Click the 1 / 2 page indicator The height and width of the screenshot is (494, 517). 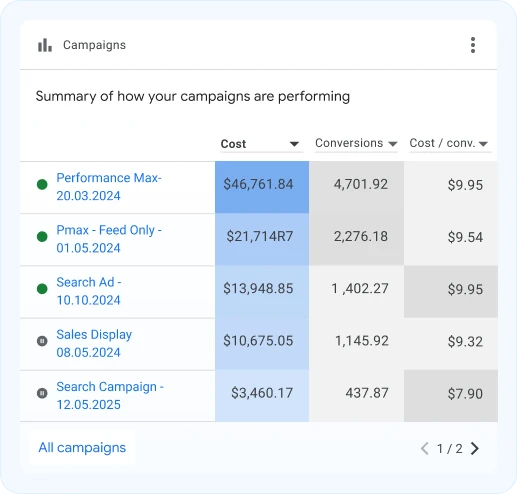(450, 449)
